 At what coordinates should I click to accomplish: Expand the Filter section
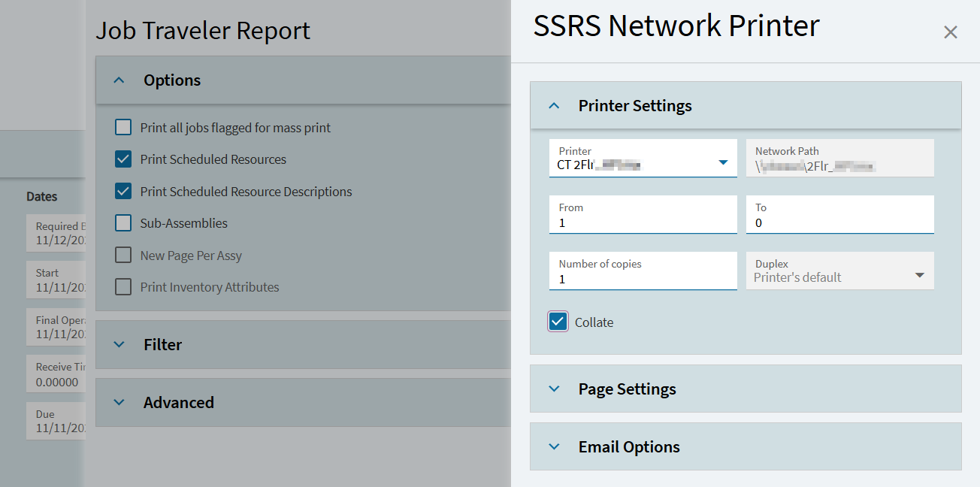coord(119,344)
